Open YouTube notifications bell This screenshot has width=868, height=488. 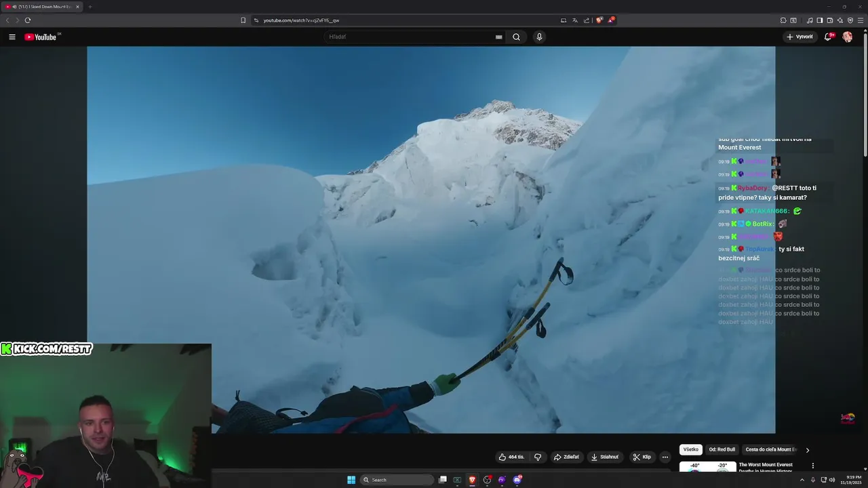[828, 37]
